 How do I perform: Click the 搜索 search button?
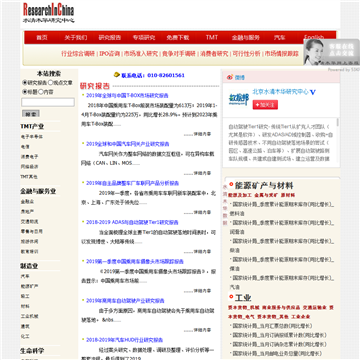pos(31,113)
